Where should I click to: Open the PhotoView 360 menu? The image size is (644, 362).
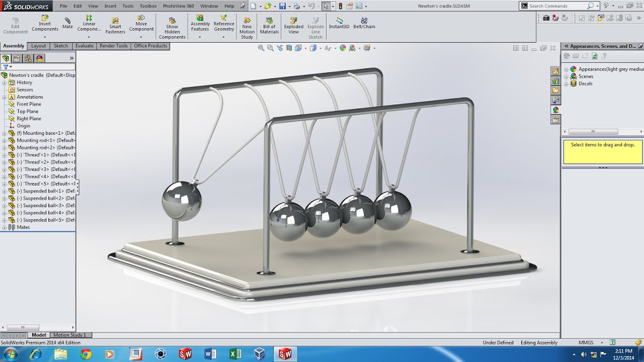click(178, 6)
